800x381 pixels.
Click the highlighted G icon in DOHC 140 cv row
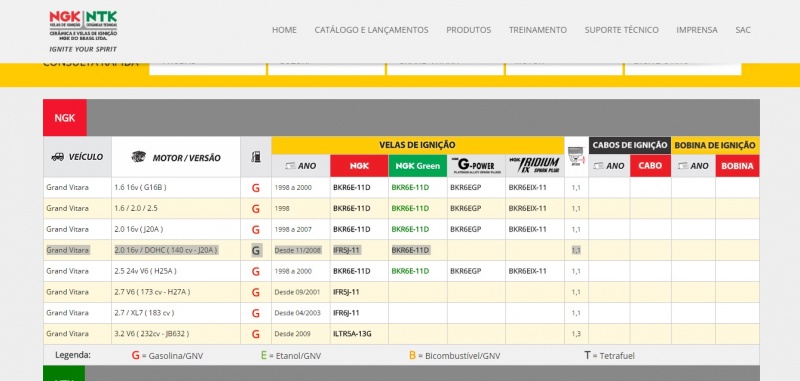(256, 250)
